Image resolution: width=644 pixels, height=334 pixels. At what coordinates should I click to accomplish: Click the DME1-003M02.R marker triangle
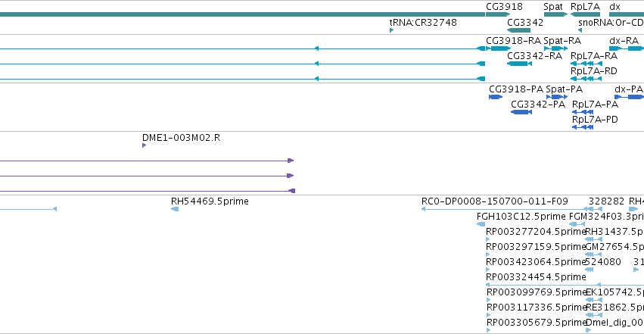[144, 145]
